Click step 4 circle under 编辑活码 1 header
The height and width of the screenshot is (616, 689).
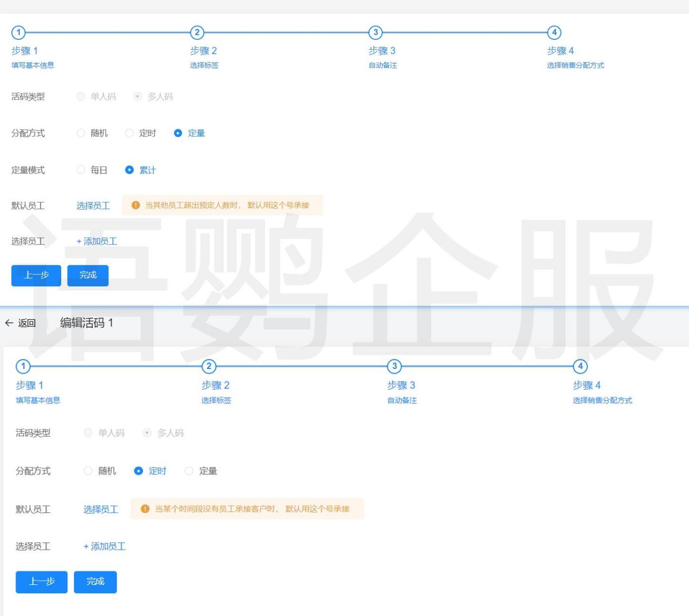(580, 366)
